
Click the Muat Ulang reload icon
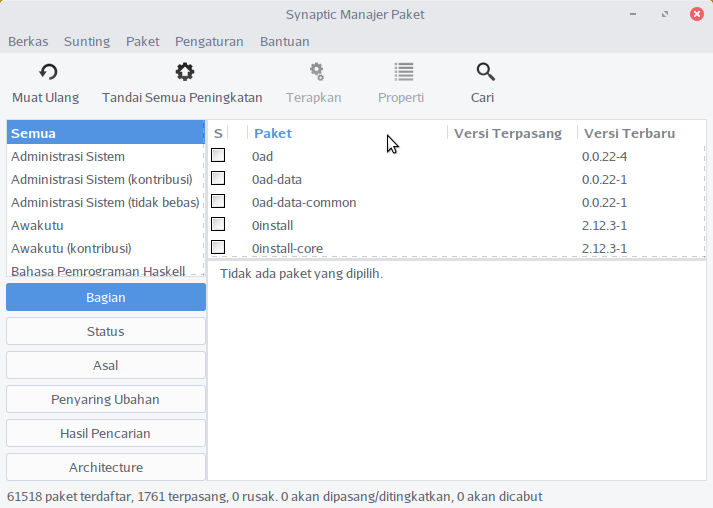pyautogui.click(x=47, y=72)
